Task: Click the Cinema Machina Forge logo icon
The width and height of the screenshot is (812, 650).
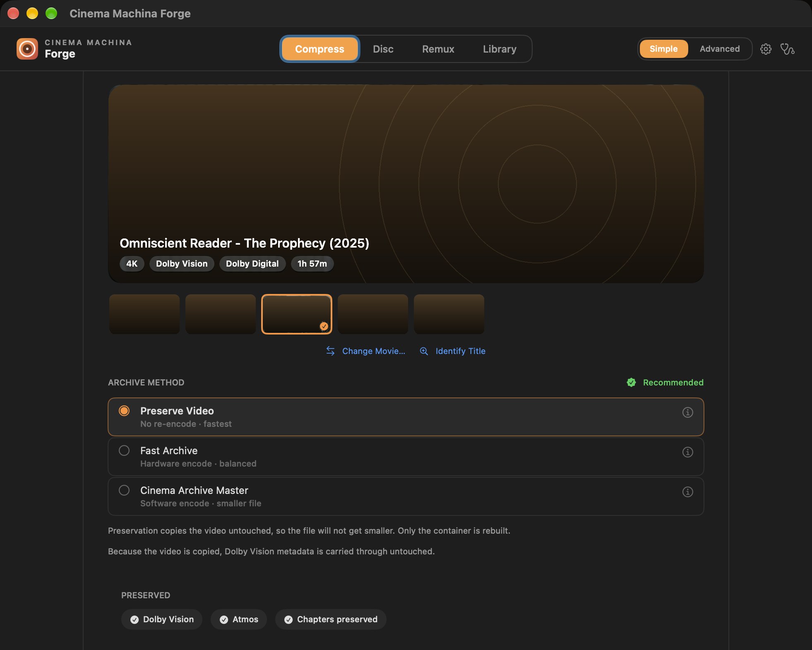Action: pos(27,49)
